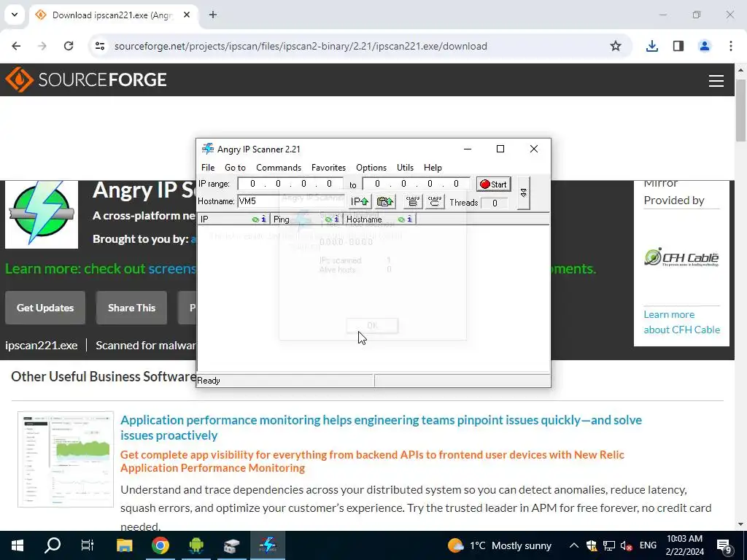Click the info icon in IP column
This screenshot has width=747, height=560.
pos(263,219)
